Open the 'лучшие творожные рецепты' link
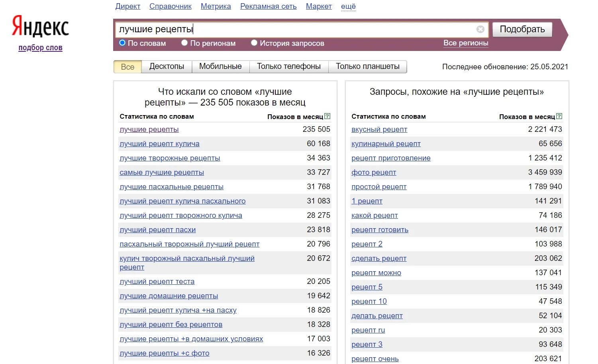The width and height of the screenshot is (598, 364). click(170, 158)
